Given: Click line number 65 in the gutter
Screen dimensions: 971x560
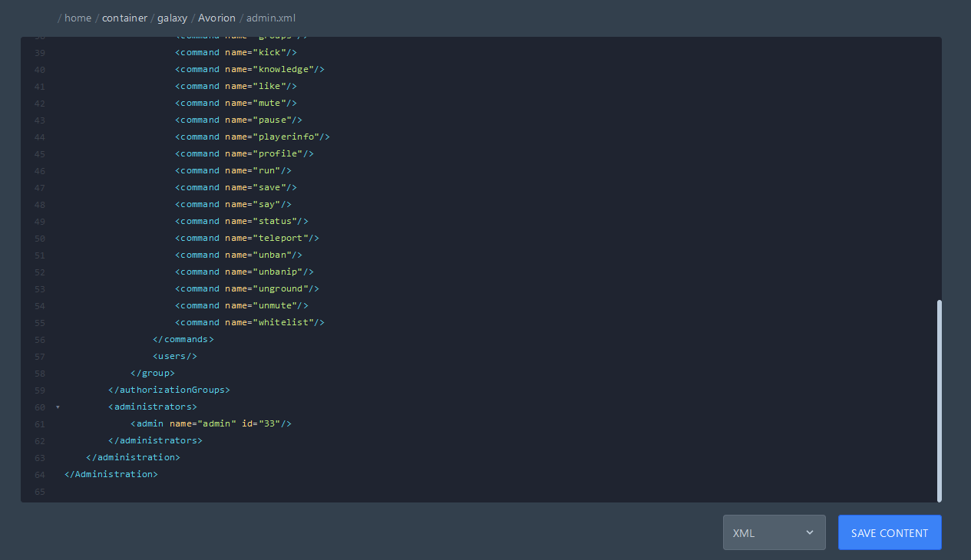Looking at the screenshot, I should 40,491.
